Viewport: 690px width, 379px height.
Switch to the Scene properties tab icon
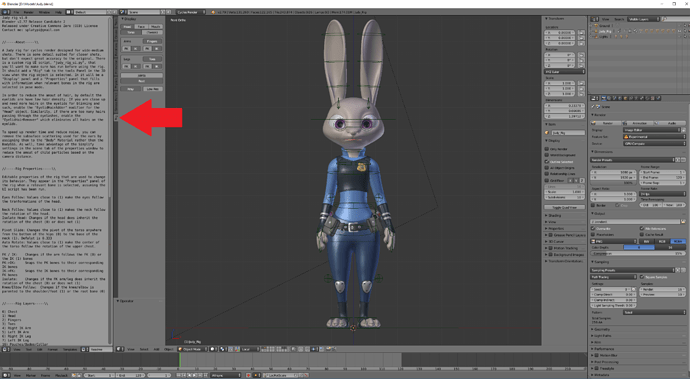(616, 98)
